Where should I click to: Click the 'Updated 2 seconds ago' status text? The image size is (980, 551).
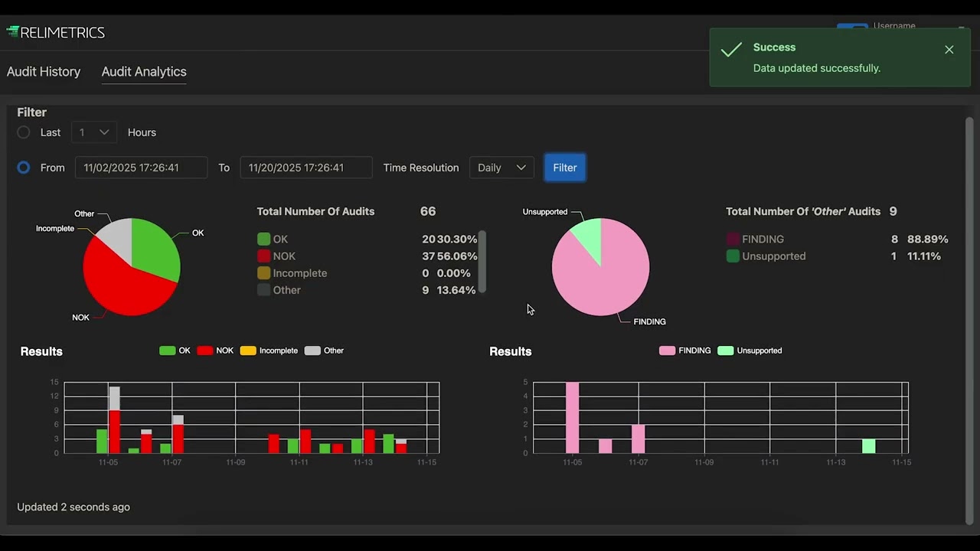pos(73,507)
